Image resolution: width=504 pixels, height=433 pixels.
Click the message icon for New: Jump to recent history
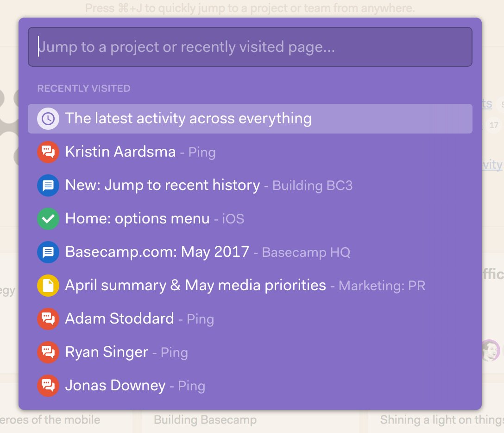point(48,185)
